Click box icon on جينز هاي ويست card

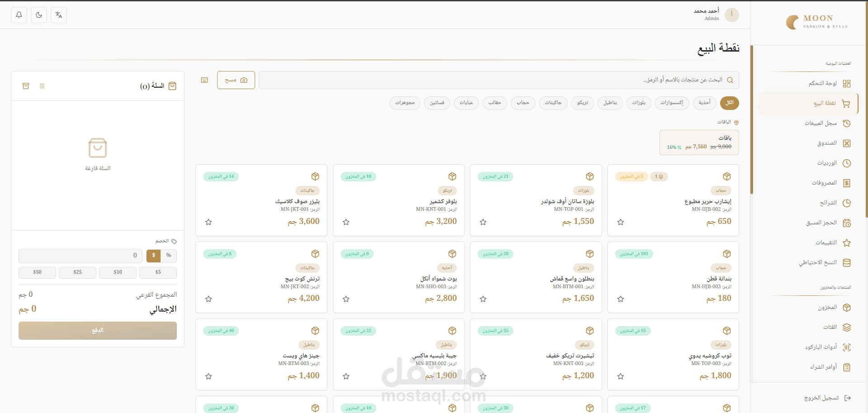click(315, 331)
